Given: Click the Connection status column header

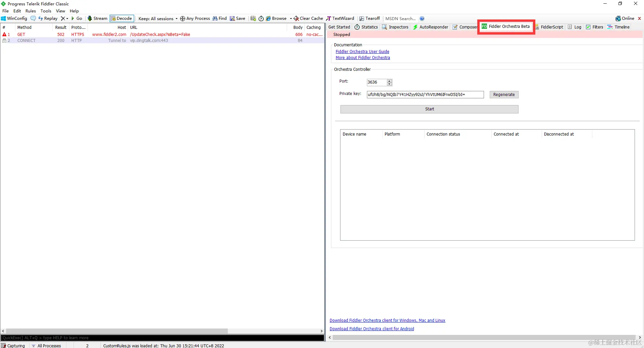Looking at the screenshot, I should pyautogui.click(x=458, y=134).
